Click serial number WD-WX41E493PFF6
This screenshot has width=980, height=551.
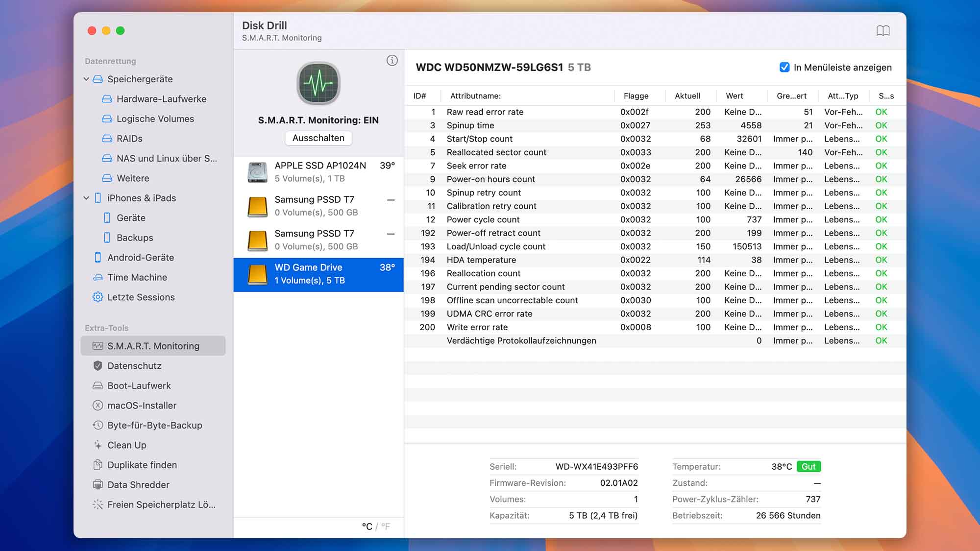pos(596,467)
